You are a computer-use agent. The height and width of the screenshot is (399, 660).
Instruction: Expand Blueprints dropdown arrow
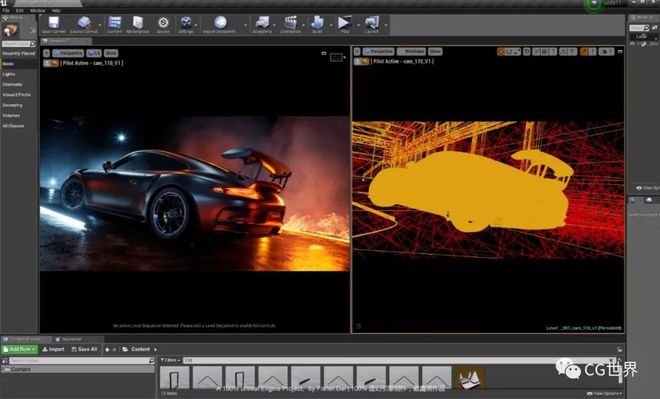tap(274, 25)
